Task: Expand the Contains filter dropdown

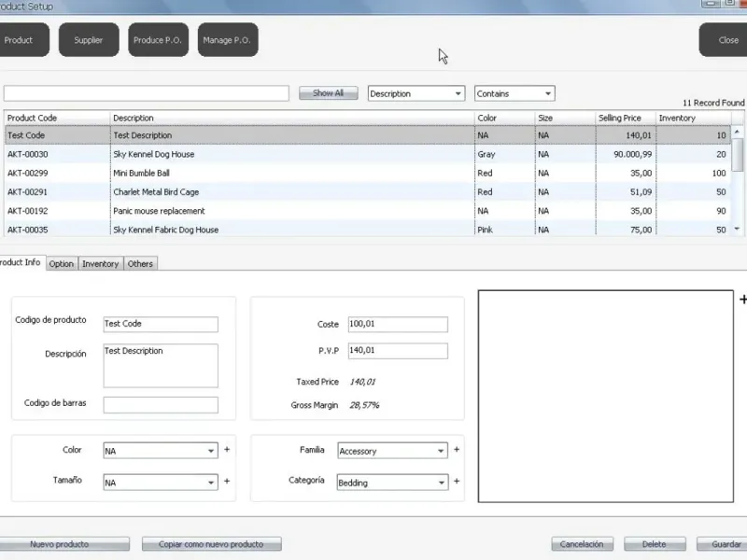Action: [x=547, y=93]
